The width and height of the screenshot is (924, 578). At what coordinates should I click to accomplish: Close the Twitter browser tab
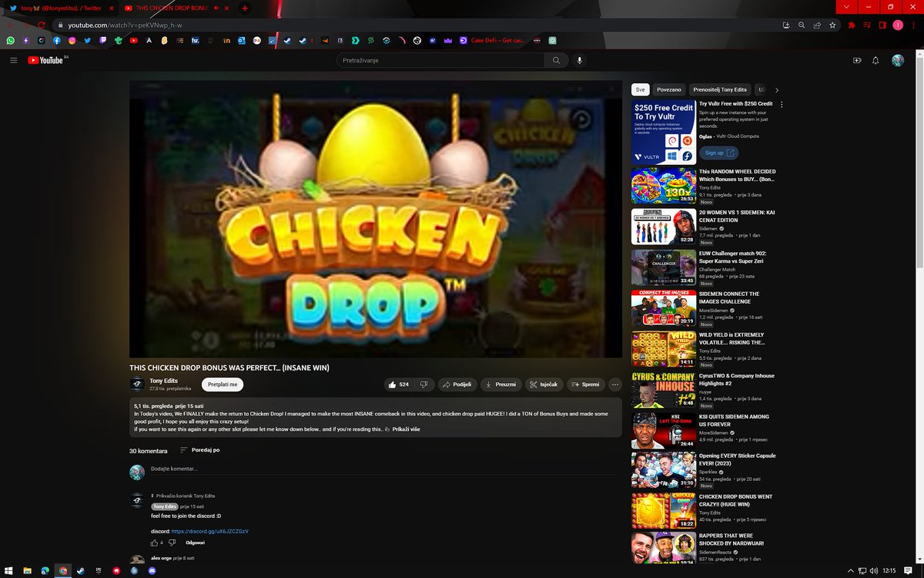[x=112, y=8]
